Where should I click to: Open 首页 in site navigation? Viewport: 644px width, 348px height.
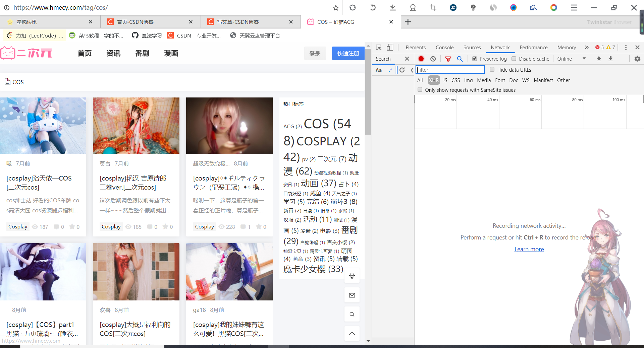pos(85,53)
